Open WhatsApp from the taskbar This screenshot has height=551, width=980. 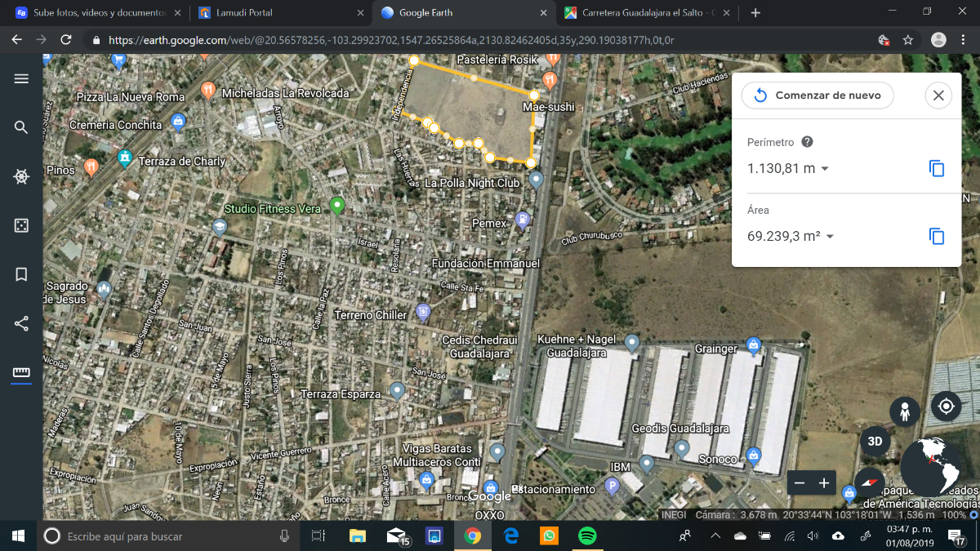point(549,535)
